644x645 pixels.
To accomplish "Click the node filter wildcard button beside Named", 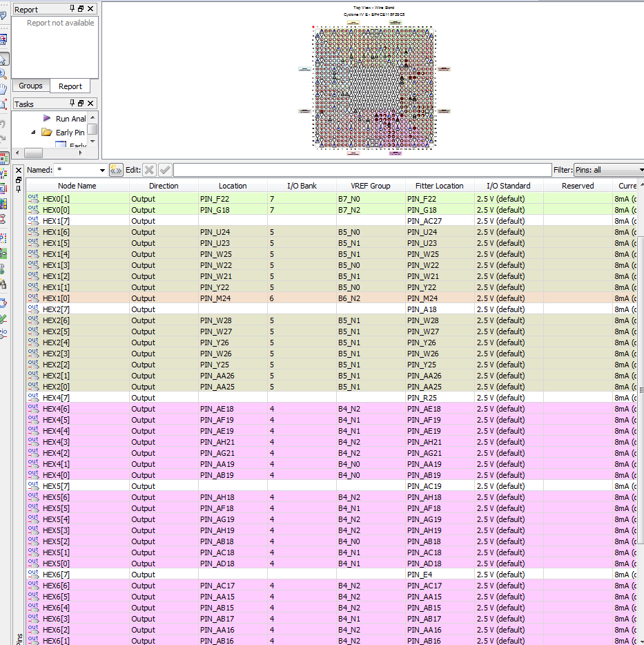I will click(116, 170).
